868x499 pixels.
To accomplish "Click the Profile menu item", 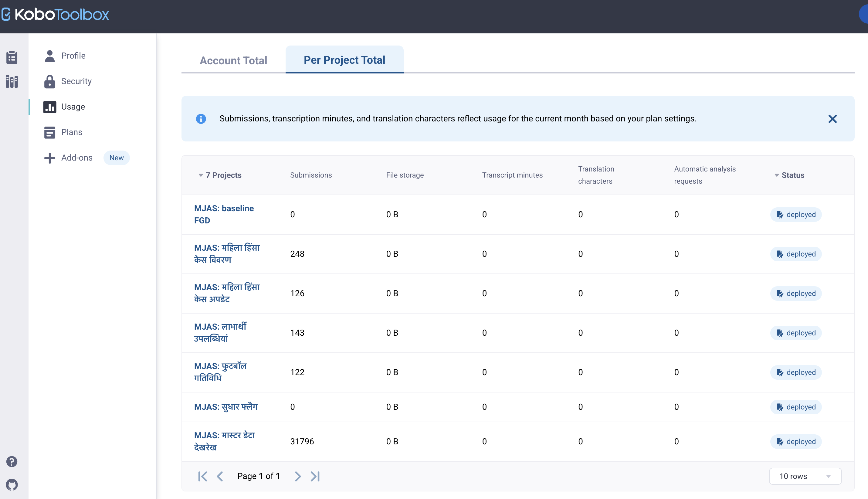I will tap(73, 56).
